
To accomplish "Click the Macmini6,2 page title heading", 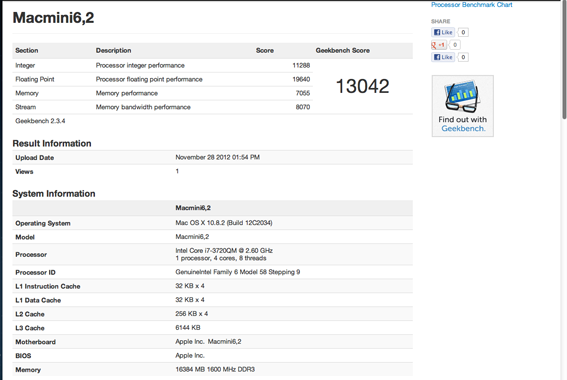I will click(x=53, y=18).
